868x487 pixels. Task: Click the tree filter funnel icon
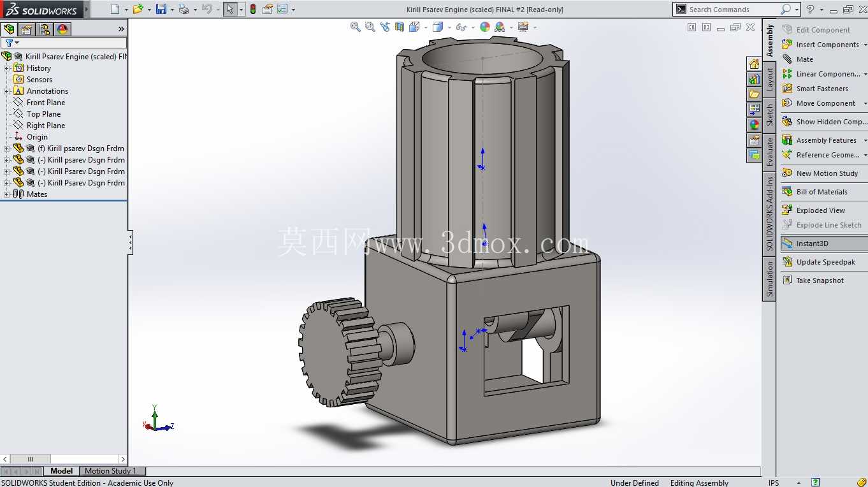click(9, 43)
